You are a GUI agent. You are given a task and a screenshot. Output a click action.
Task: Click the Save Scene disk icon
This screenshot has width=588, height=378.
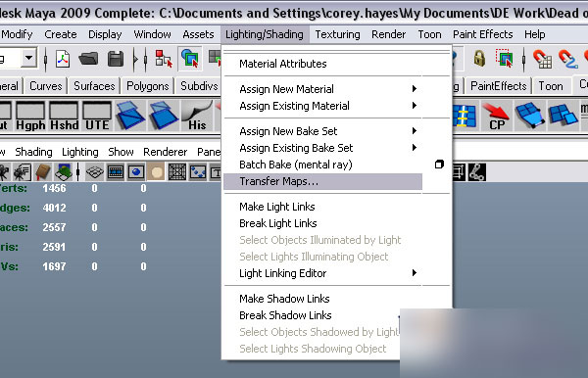(x=115, y=59)
